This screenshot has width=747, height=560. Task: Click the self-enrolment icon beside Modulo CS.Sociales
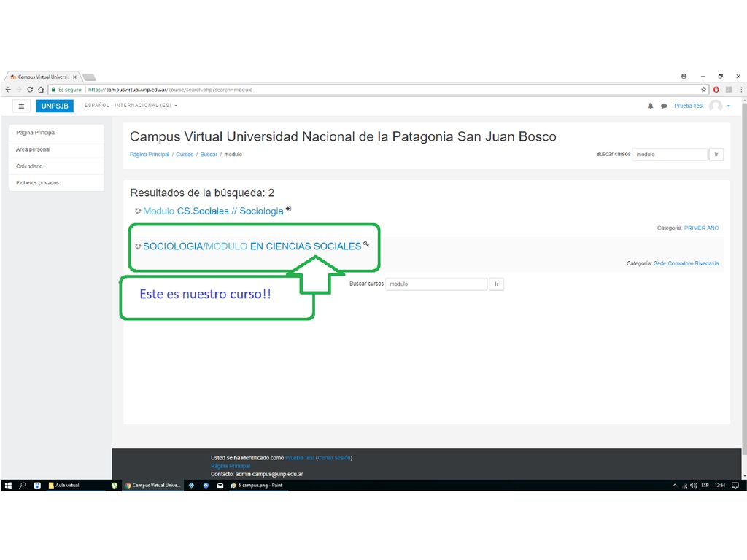pyautogui.click(x=288, y=209)
